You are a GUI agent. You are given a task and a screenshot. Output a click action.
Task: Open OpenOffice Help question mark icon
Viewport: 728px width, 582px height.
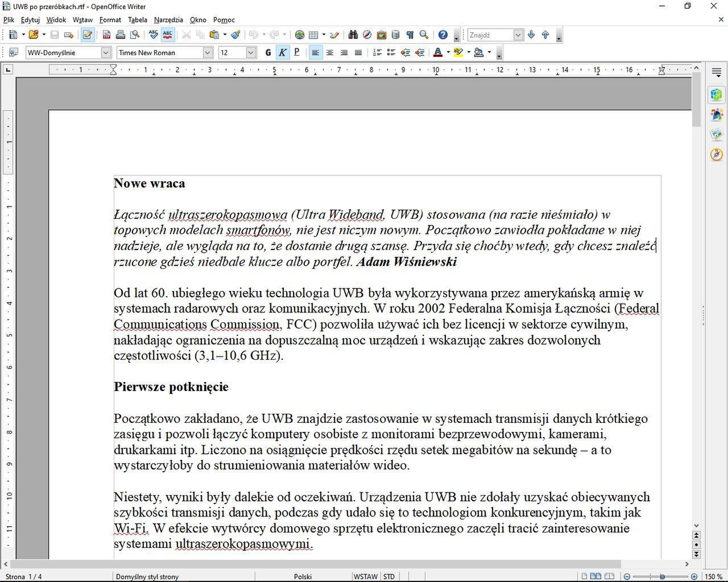click(x=443, y=35)
